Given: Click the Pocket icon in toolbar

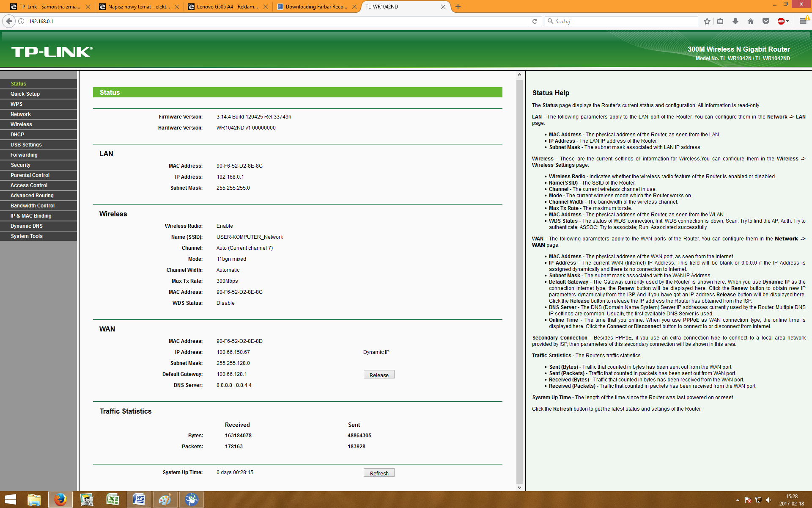Looking at the screenshot, I should tap(766, 21).
